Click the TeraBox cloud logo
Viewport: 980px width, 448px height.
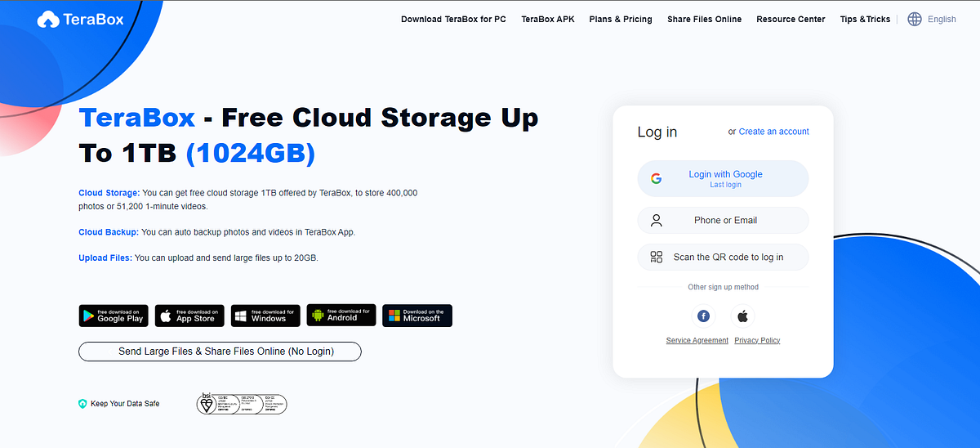tap(80, 18)
